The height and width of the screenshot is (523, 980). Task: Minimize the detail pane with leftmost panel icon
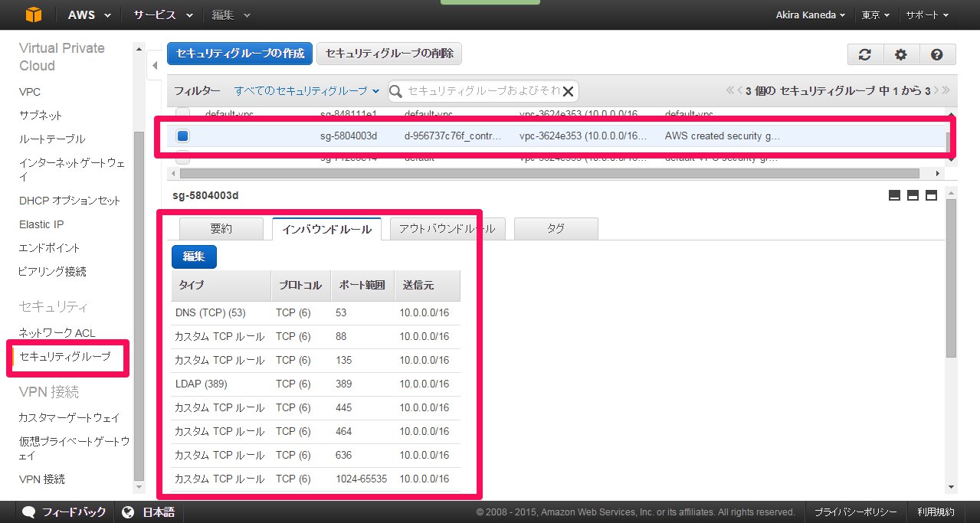click(x=893, y=195)
